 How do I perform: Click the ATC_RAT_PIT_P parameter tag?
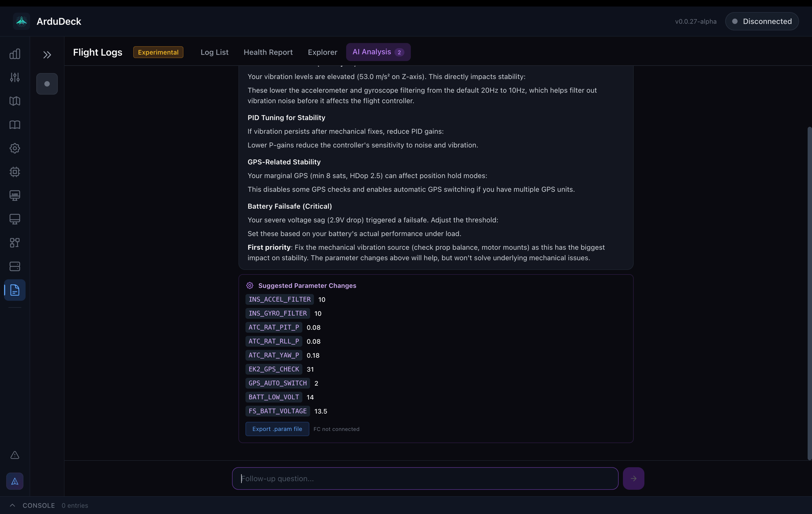(x=274, y=327)
